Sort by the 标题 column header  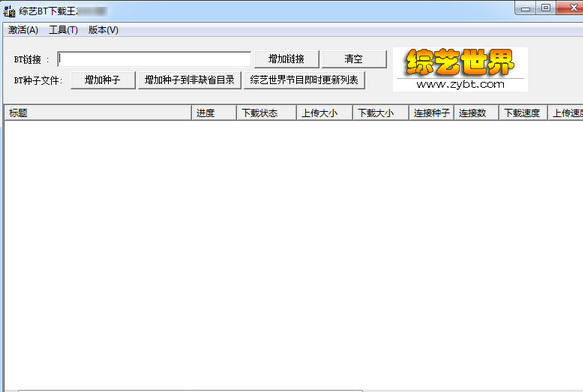(x=98, y=113)
